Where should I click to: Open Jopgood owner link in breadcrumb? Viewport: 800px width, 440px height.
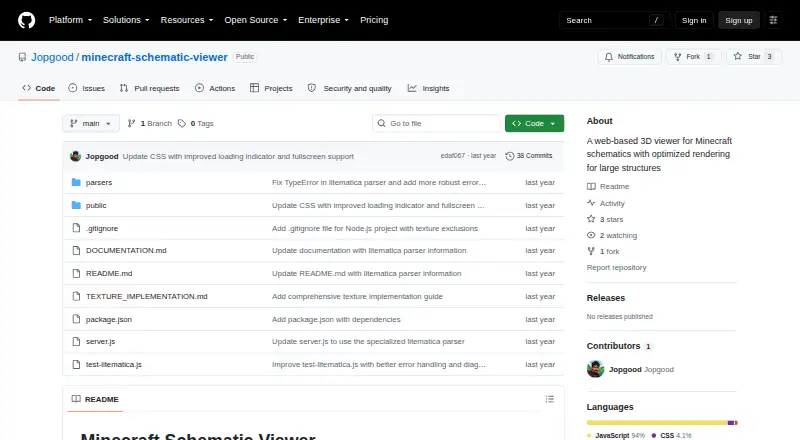(53, 57)
